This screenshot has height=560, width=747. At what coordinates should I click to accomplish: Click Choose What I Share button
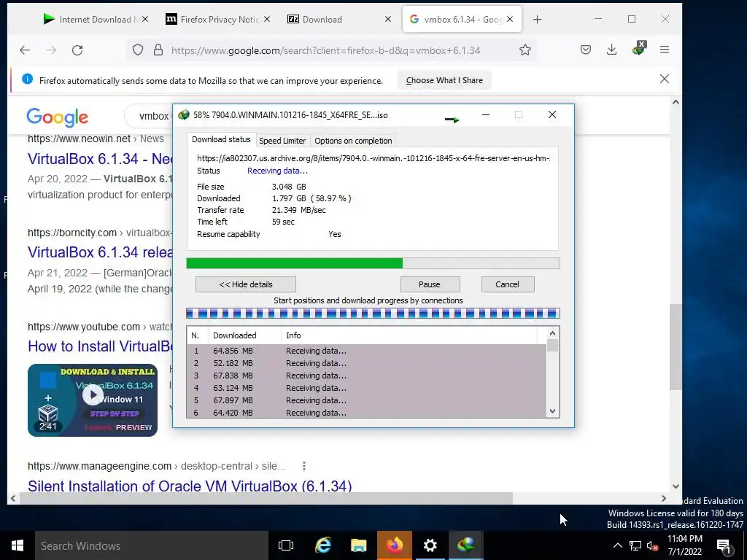[x=444, y=80]
